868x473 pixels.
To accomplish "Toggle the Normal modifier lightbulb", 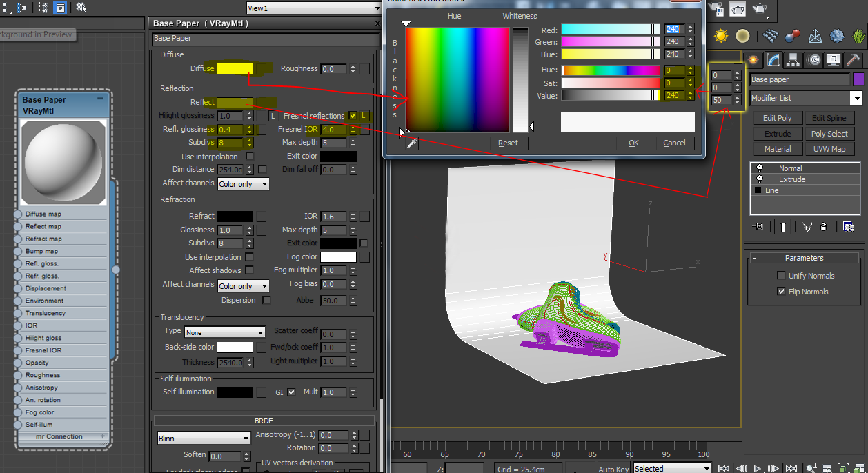I will [x=760, y=168].
